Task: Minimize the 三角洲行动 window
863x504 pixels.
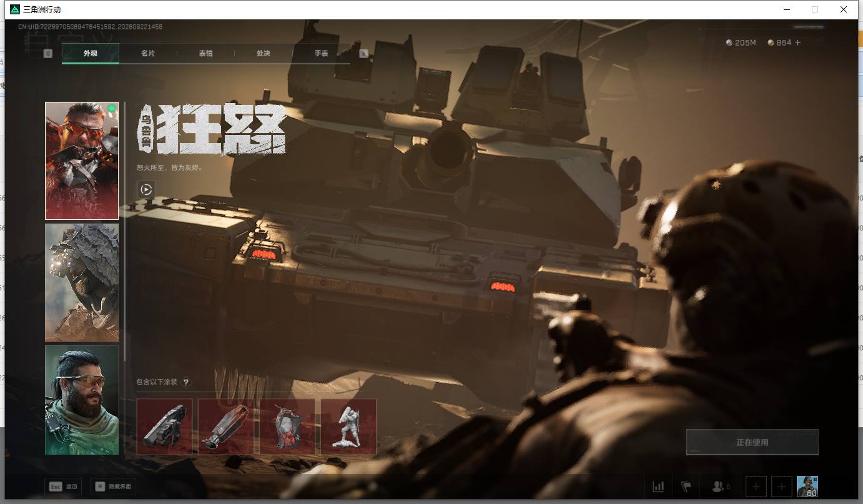Action: 786,9
